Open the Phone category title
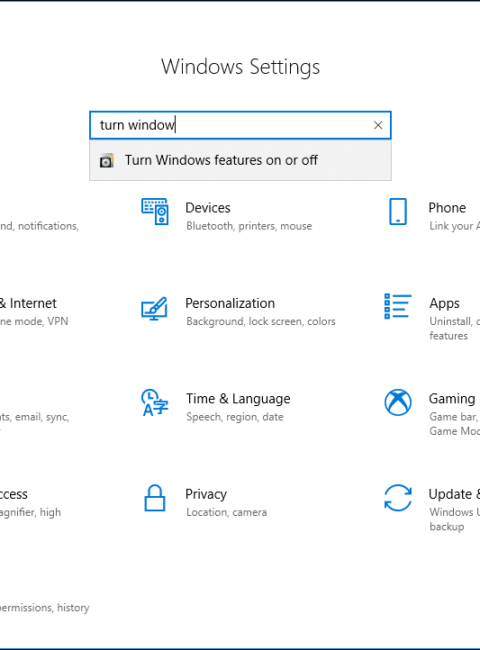The image size is (480, 650). point(447,208)
